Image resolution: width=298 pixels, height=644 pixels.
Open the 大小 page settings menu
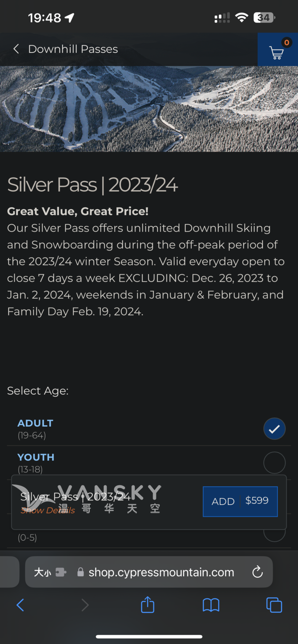point(42,572)
